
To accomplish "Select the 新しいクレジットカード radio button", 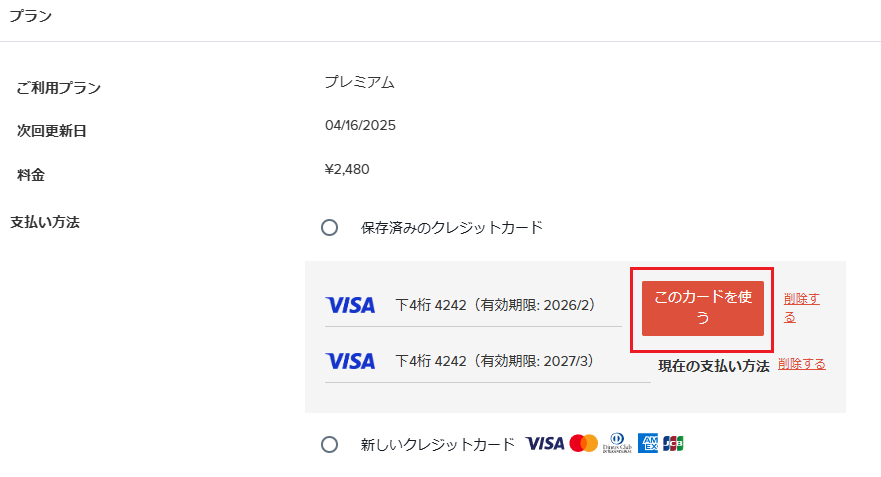I will click(329, 444).
